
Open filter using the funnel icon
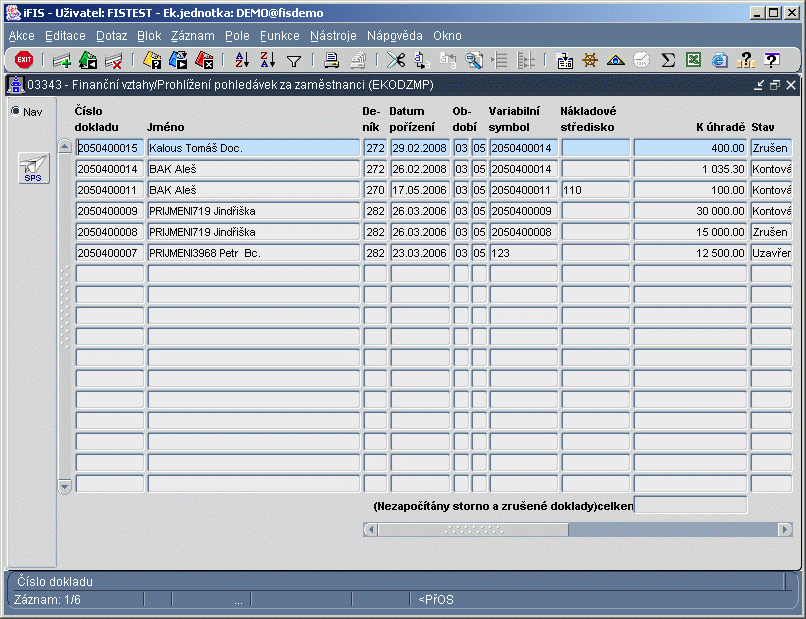(294, 62)
